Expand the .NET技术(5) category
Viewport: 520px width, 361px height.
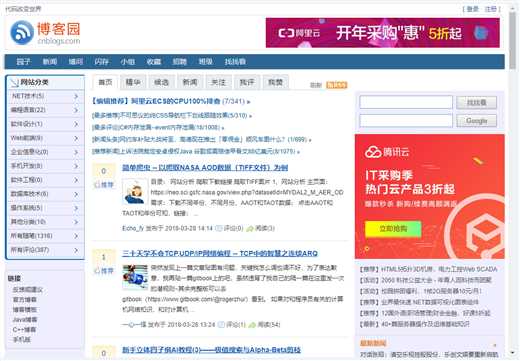click(45, 96)
